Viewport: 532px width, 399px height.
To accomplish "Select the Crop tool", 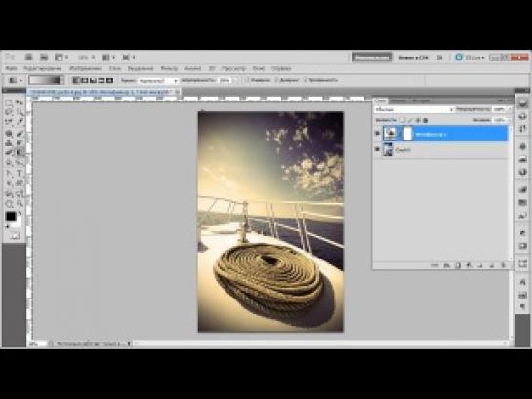I will [x=9, y=121].
